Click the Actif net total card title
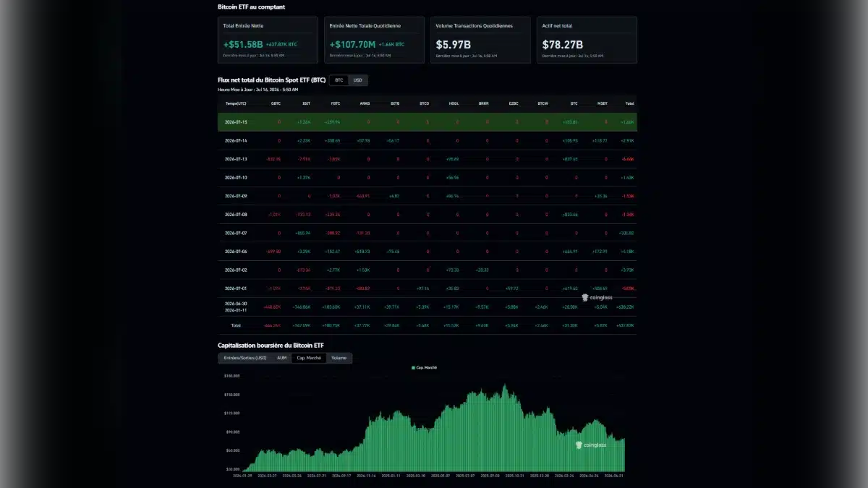The image size is (868, 488). tap(556, 26)
